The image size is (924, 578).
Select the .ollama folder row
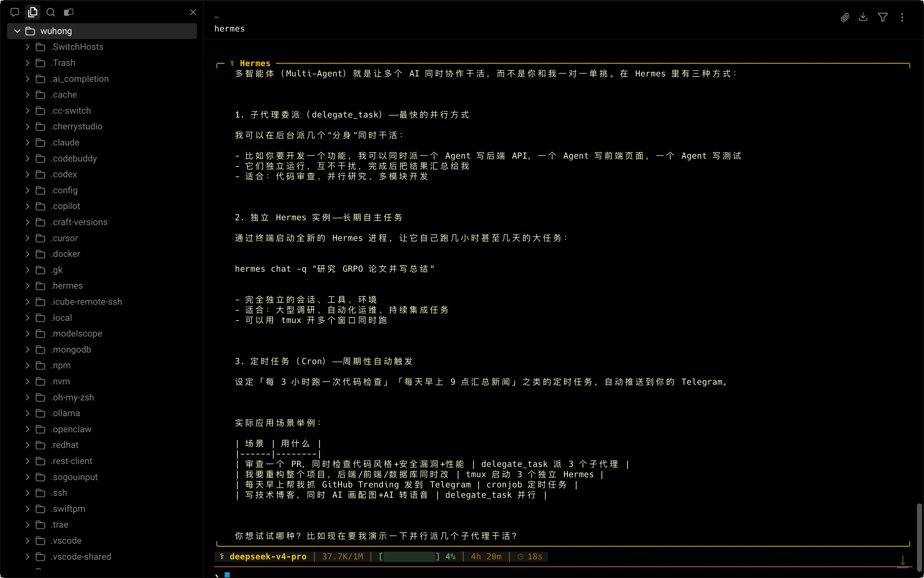tap(102, 413)
